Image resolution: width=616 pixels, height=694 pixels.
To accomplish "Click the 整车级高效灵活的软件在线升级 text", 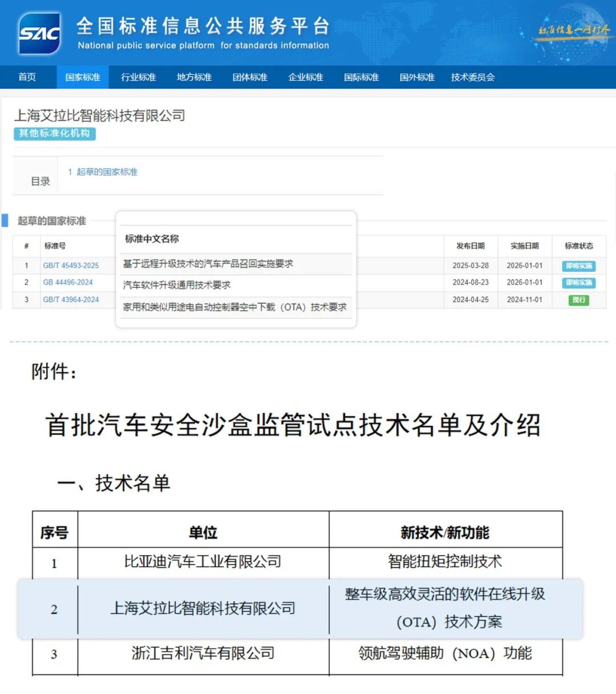I will tap(445, 594).
